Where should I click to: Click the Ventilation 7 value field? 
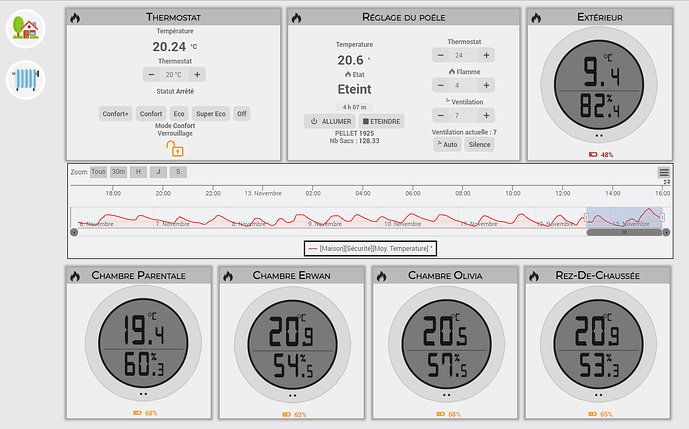(x=464, y=116)
